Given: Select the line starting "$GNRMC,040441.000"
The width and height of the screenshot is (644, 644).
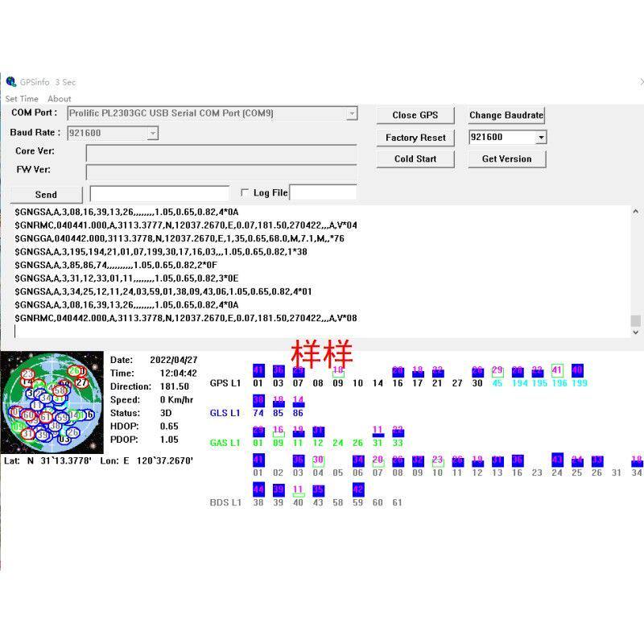Looking at the screenshot, I should pos(186,225).
